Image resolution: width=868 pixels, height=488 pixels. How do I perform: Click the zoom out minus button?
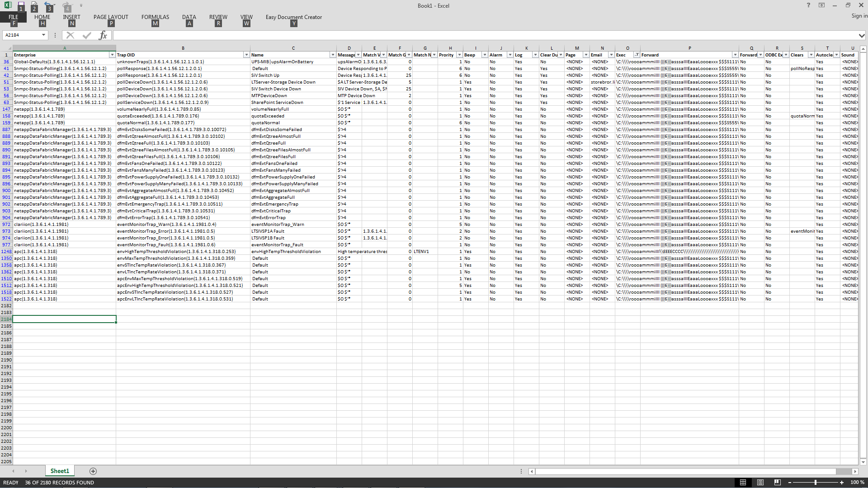790,483
